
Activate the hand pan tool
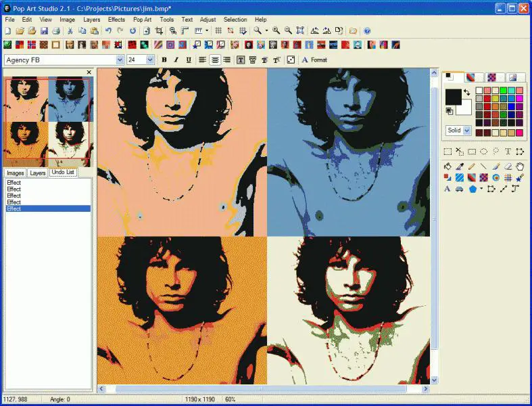pos(520,166)
